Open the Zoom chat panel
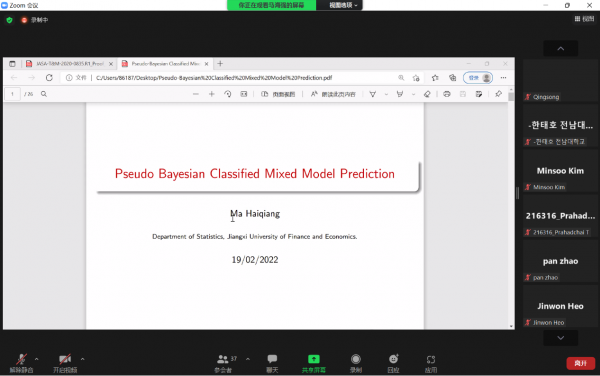This screenshot has height=376, width=600. point(272,359)
